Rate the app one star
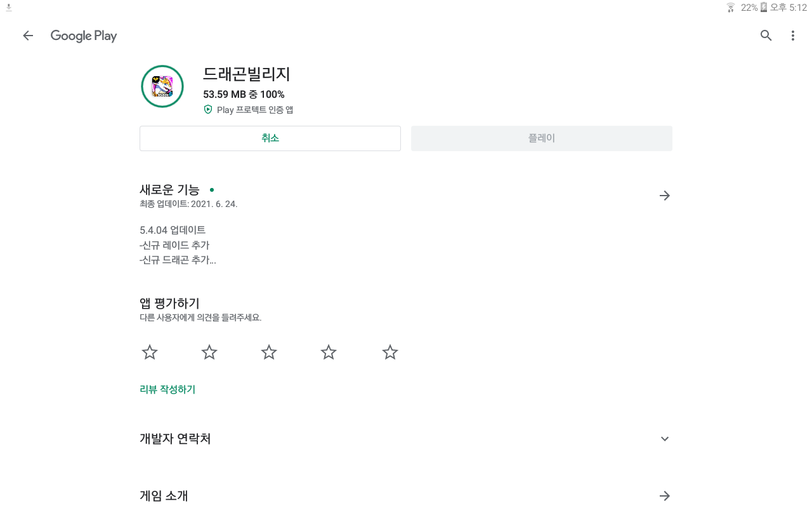The image size is (812, 508). pos(150,352)
